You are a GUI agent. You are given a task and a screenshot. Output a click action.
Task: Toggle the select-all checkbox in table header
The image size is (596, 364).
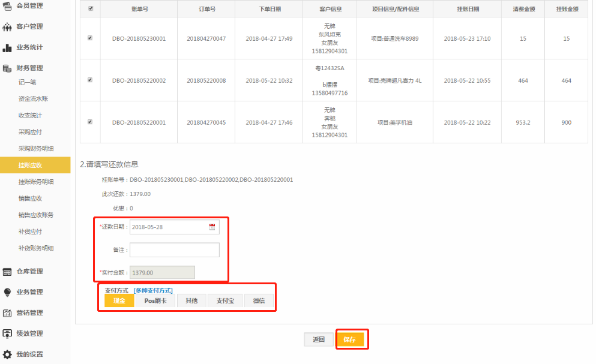91,9
